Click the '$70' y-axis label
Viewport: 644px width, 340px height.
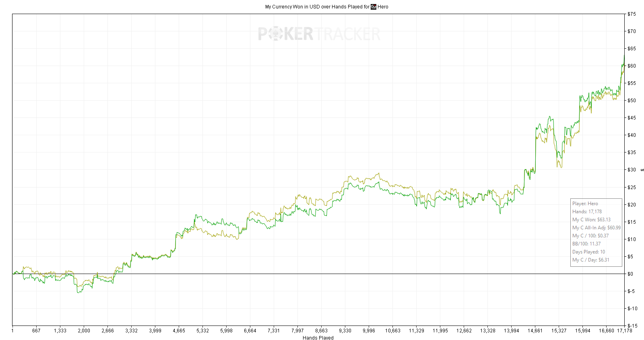pos(632,31)
